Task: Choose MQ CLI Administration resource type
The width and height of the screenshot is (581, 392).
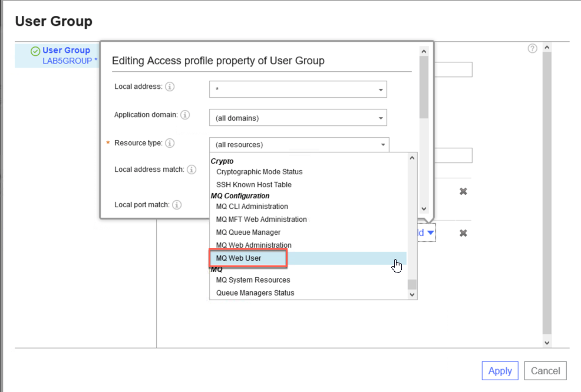Action: [x=252, y=207]
